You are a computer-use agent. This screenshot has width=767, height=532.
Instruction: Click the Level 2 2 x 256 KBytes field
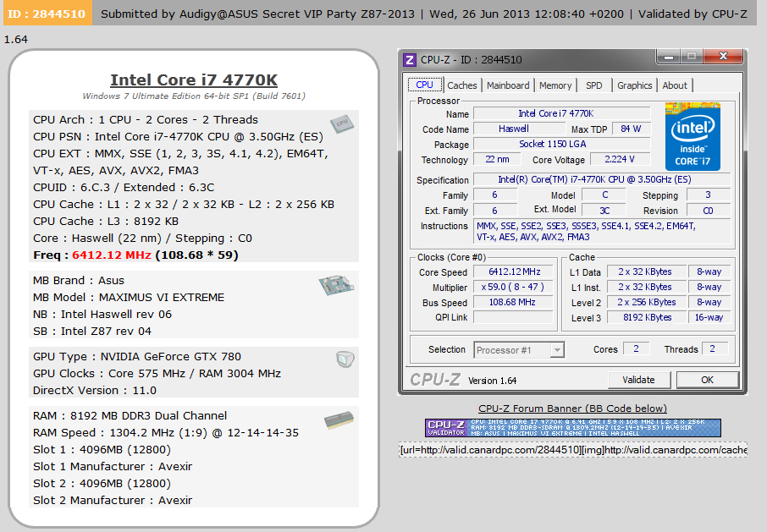[x=647, y=303]
